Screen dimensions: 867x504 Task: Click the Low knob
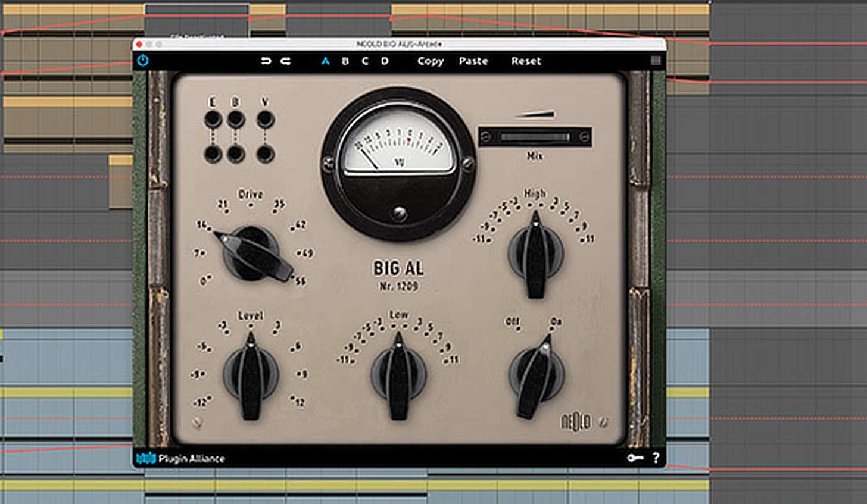coord(398,375)
